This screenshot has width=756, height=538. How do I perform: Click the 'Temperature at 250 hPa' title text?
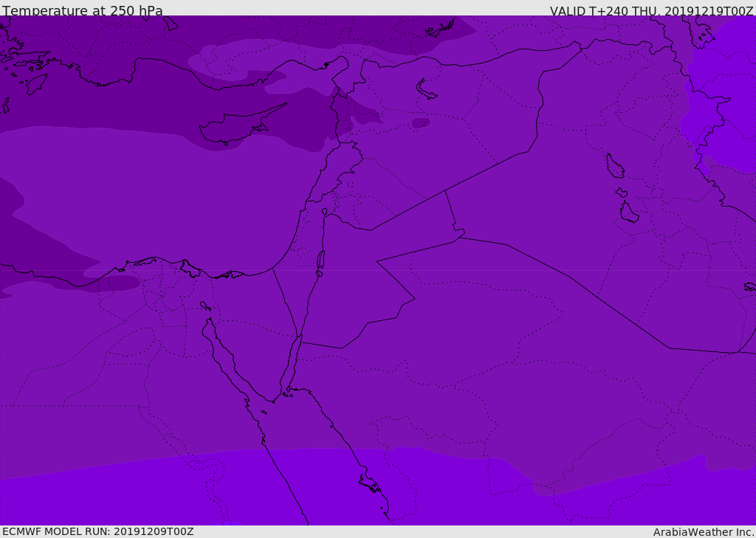(x=83, y=10)
